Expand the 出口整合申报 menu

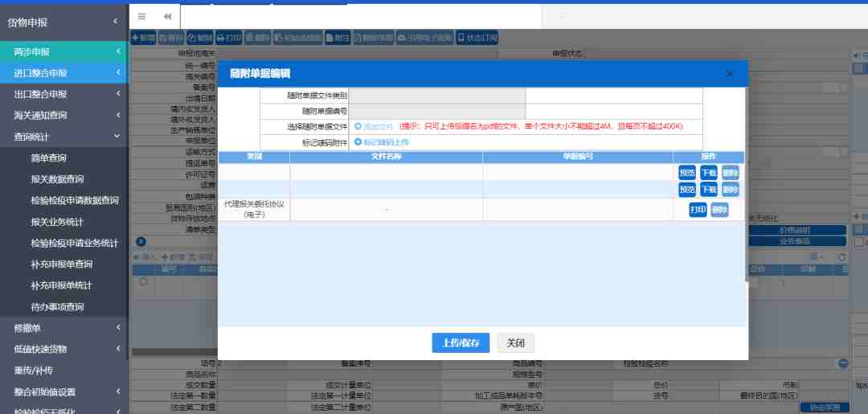(x=64, y=94)
